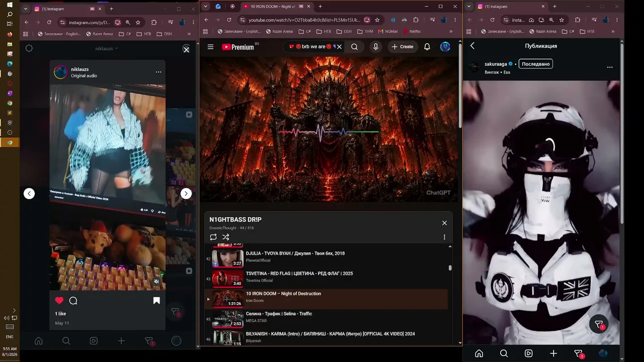Open the Windows Start menu
The width and height of the screenshot is (644, 362).
pos(10,5)
